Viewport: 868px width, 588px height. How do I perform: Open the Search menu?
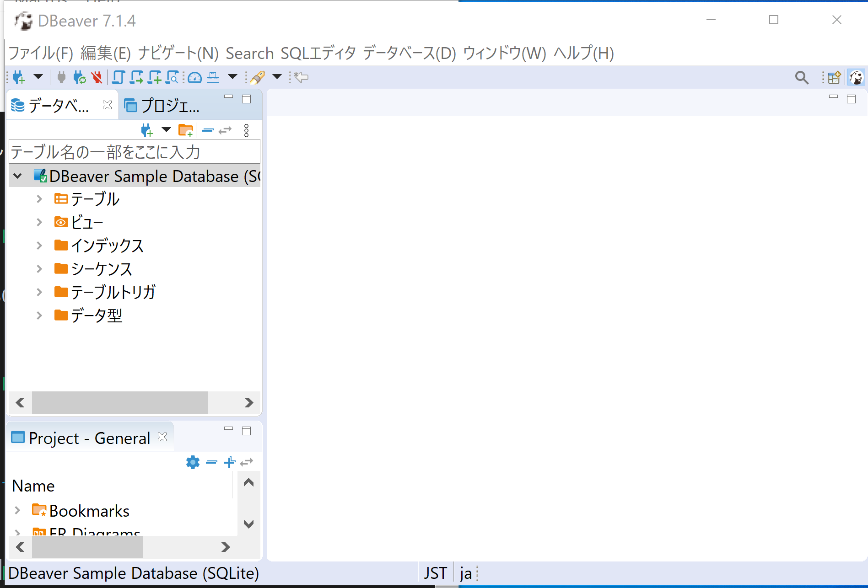coord(250,53)
